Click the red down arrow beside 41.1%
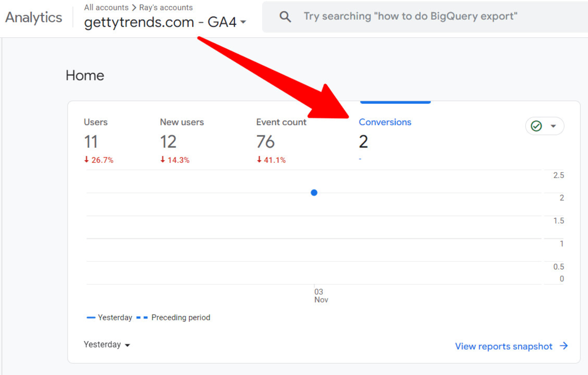 point(259,160)
